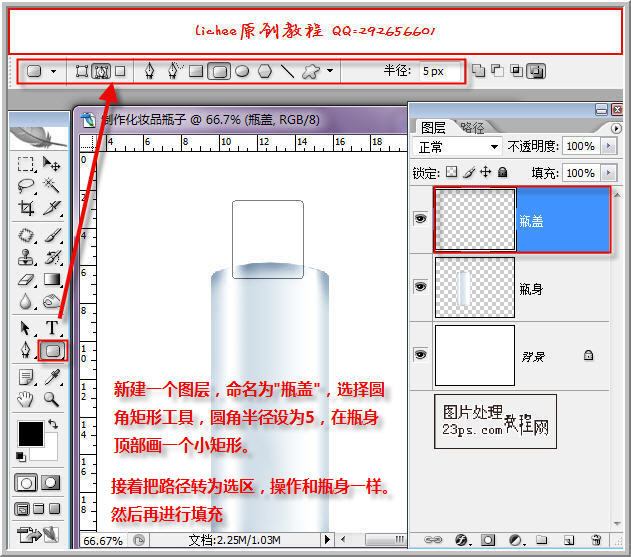Toggle visibility of the 瓶身 layer
This screenshot has height=557, width=631.
[420, 286]
